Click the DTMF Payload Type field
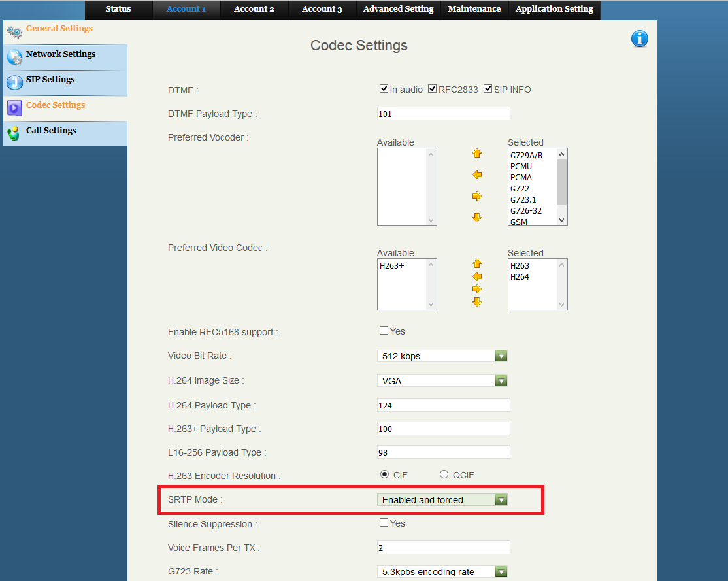The image size is (728, 581). click(443, 114)
